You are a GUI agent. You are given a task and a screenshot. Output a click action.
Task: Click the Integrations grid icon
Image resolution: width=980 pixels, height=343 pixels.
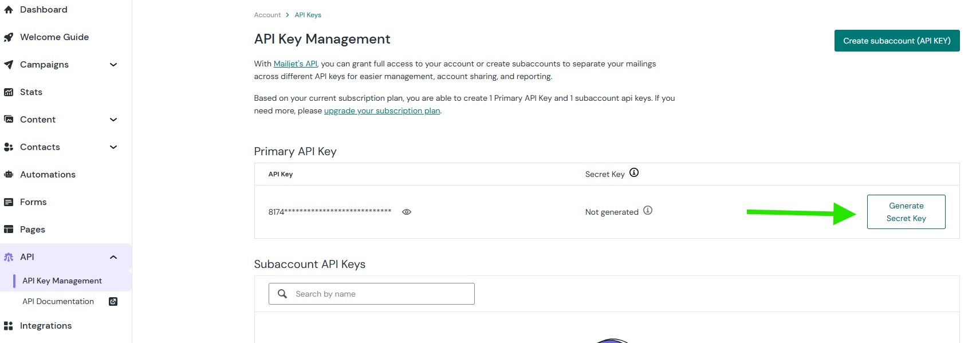9,326
